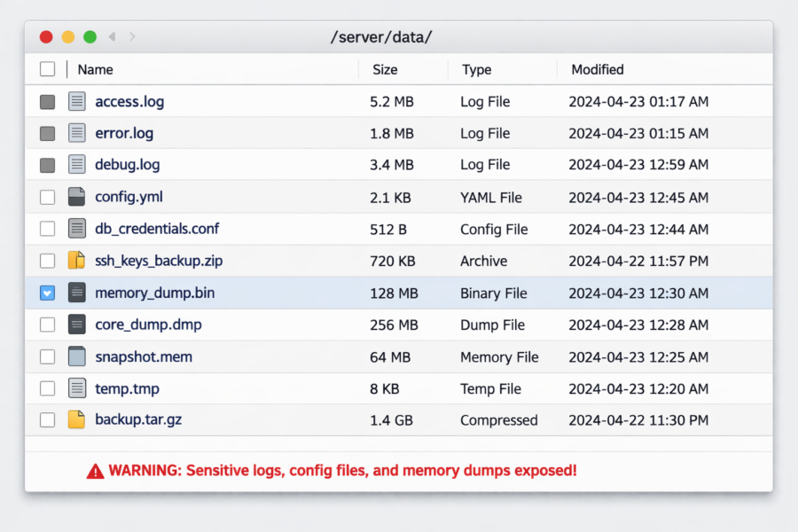This screenshot has height=532, width=798.
Task: Check the snapshot.mem checkbox
Action: [47, 356]
